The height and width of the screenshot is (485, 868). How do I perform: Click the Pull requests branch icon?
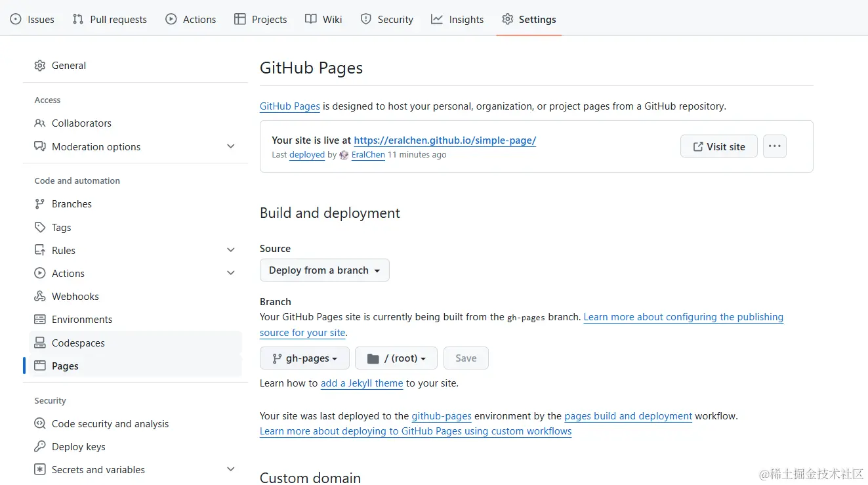pyautogui.click(x=78, y=19)
